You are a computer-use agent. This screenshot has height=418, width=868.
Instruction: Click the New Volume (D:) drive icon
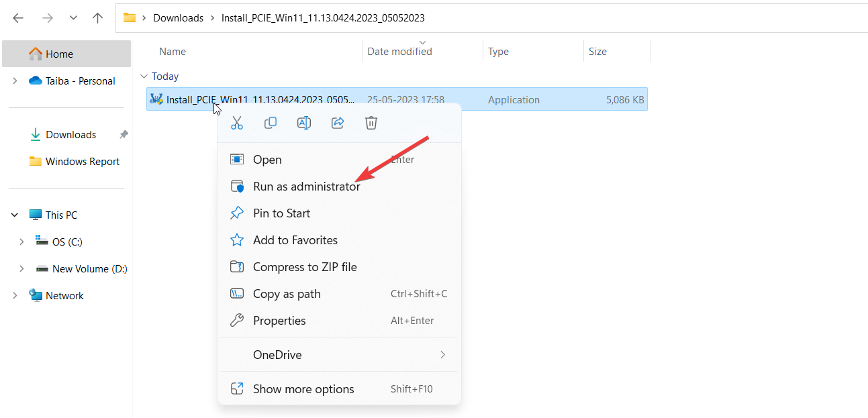click(42, 268)
